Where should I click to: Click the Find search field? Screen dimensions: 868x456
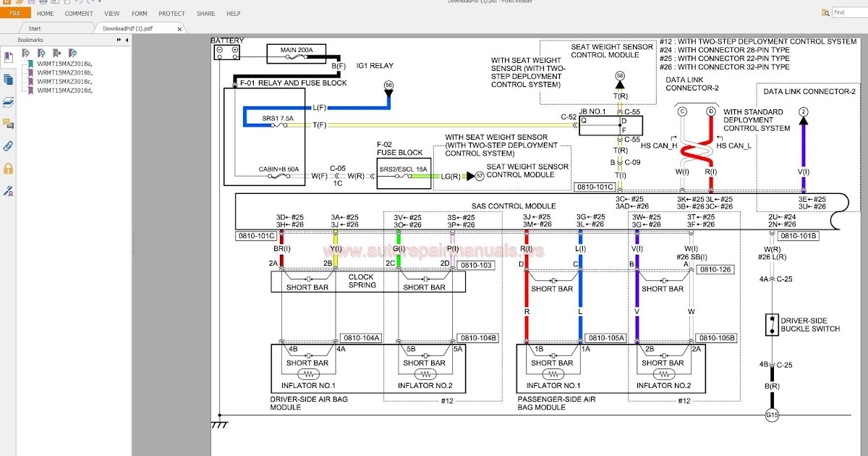click(850, 12)
